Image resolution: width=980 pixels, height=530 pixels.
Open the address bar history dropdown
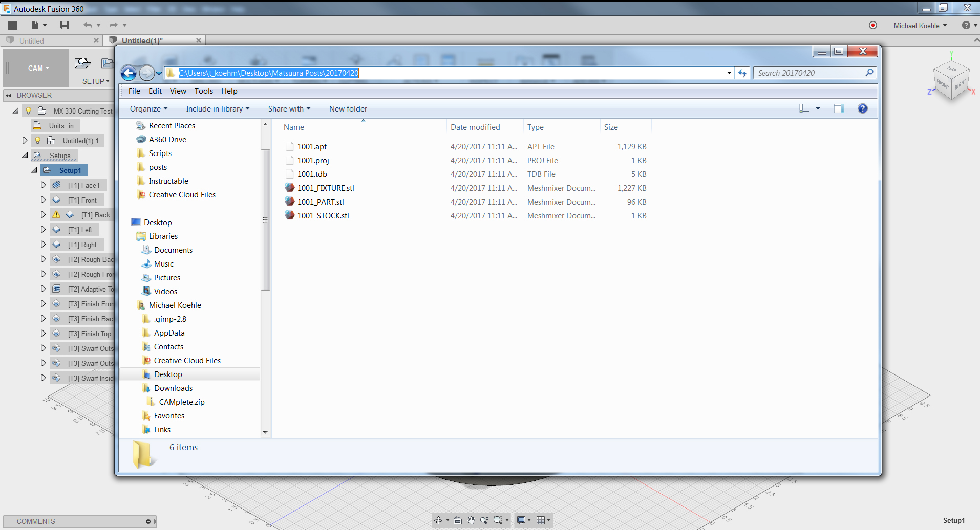click(x=729, y=73)
